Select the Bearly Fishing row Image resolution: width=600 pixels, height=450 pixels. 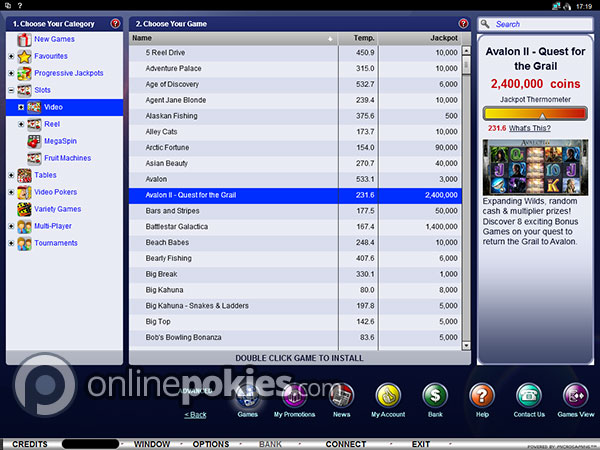pyautogui.click(x=295, y=259)
